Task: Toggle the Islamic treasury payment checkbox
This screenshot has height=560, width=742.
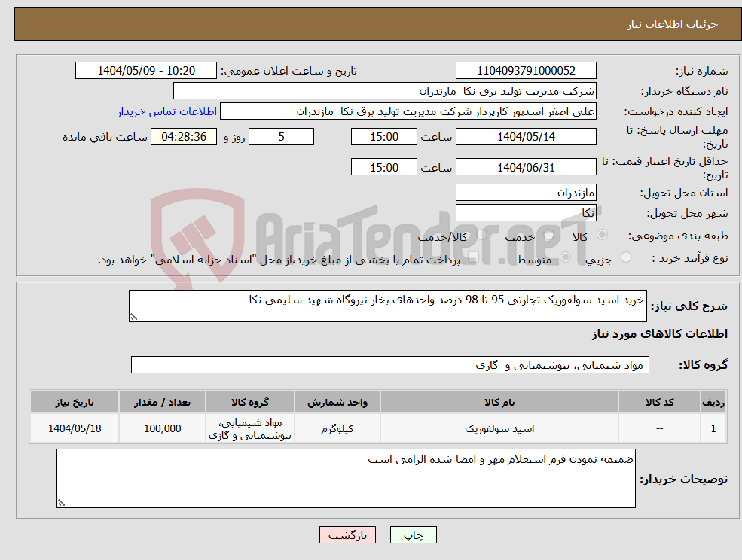Action: click(x=473, y=257)
